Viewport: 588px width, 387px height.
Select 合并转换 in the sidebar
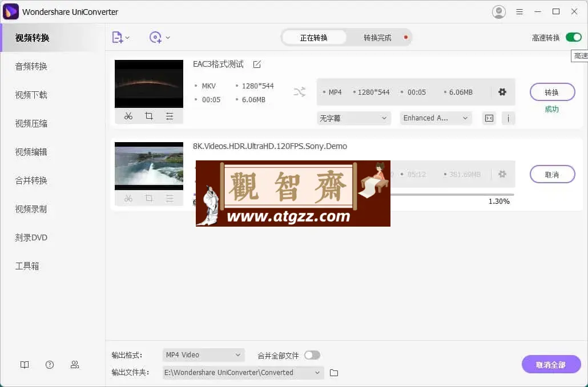pos(31,180)
